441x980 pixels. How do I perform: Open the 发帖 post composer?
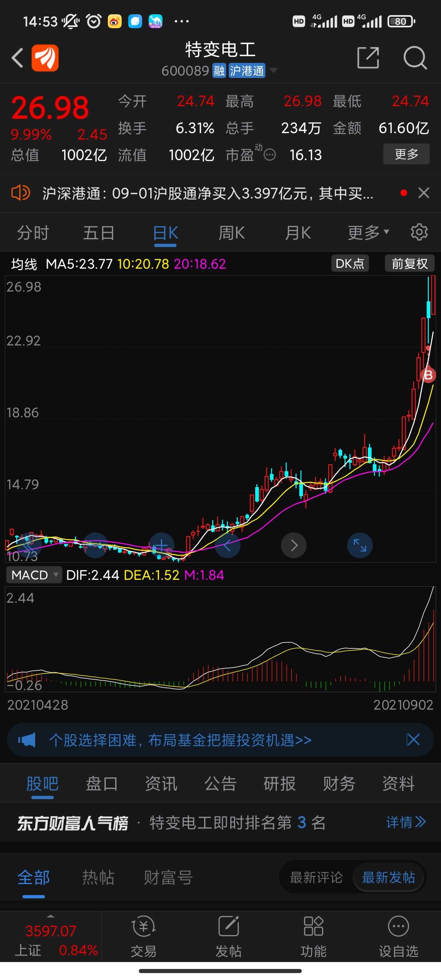pyautogui.click(x=229, y=937)
